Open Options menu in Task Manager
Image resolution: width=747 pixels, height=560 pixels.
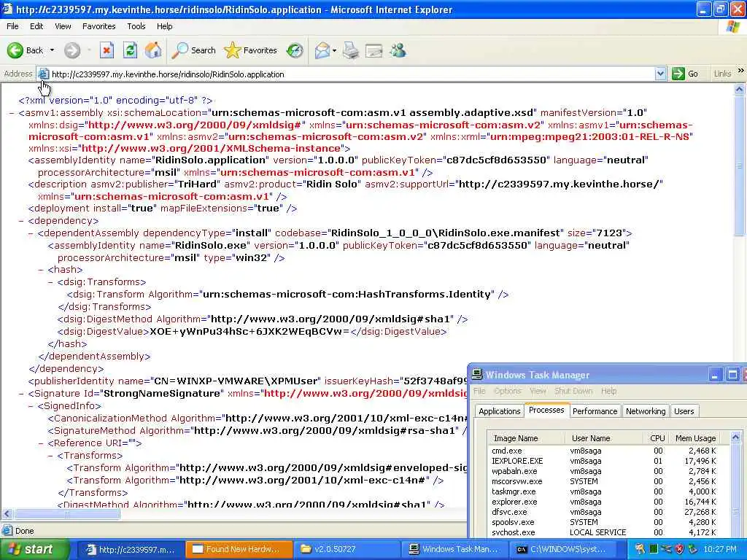508,391
